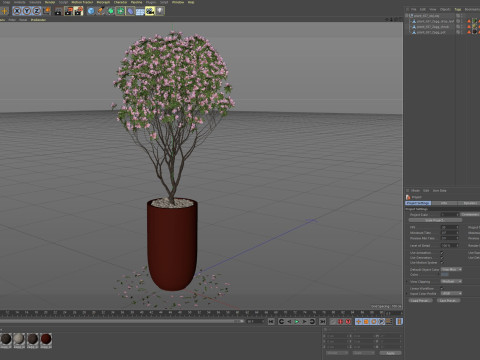Select the spline pen tool icon
This screenshot has width=480, height=360.
coord(101,11)
